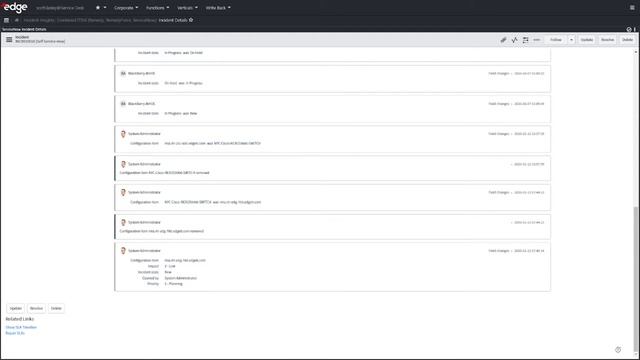Click the edge logo in the top bar
640x360 pixels.
tap(15, 7)
